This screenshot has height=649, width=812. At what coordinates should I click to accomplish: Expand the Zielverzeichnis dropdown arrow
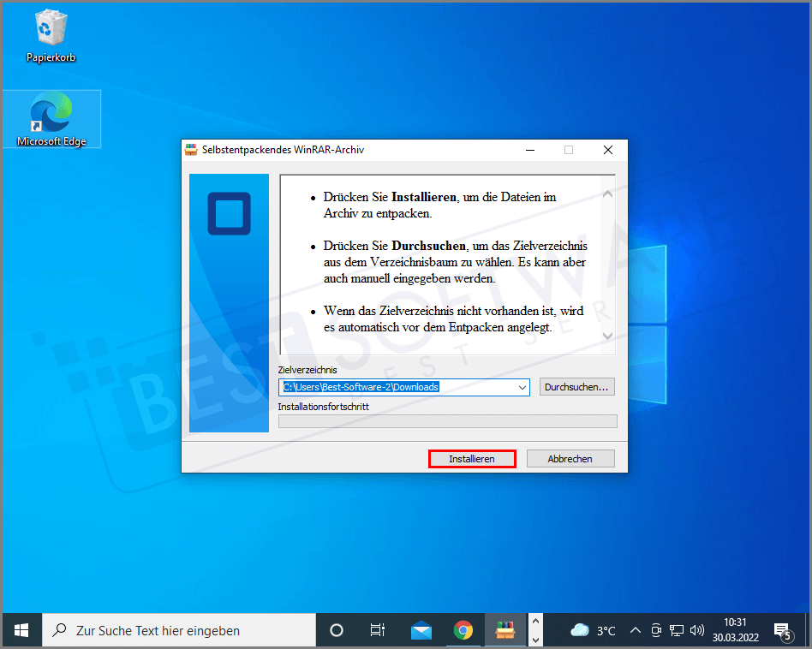(x=522, y=388)
